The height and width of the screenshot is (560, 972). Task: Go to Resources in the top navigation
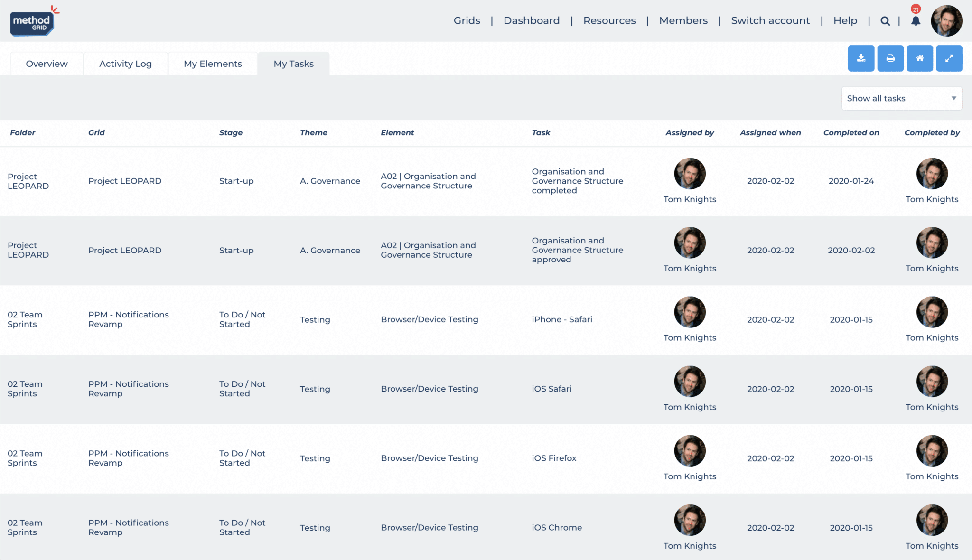tap(609, 20)
